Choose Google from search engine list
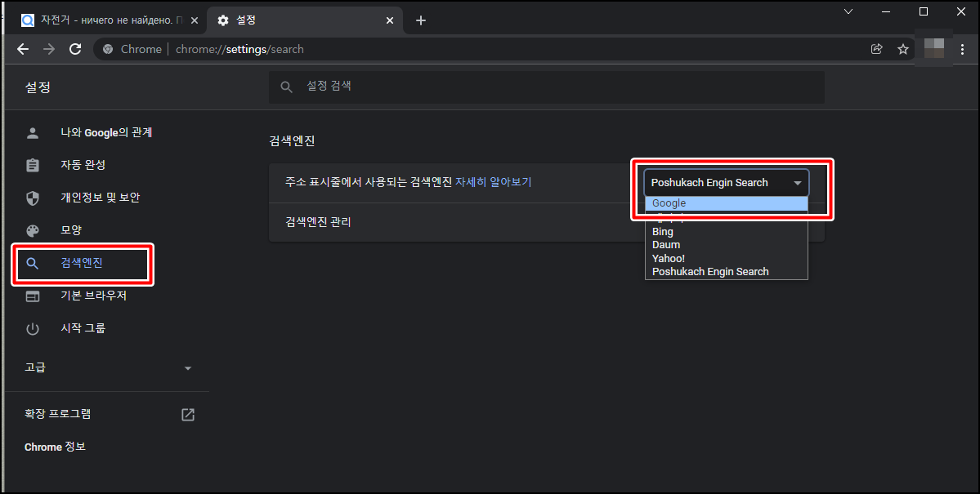This screenshot has height=494, width=980. click(727, 203)
